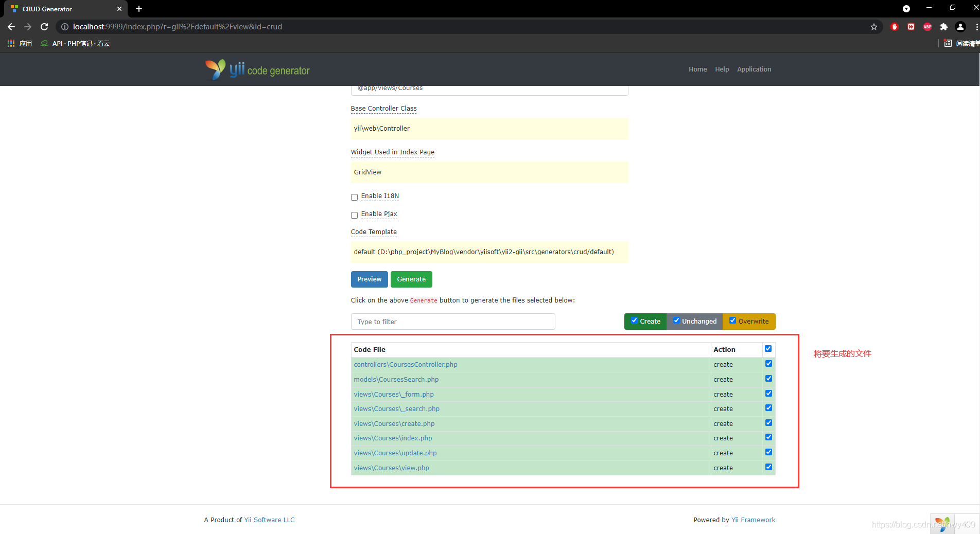Uncheck the _search.php row checkbox

point(768,408)
